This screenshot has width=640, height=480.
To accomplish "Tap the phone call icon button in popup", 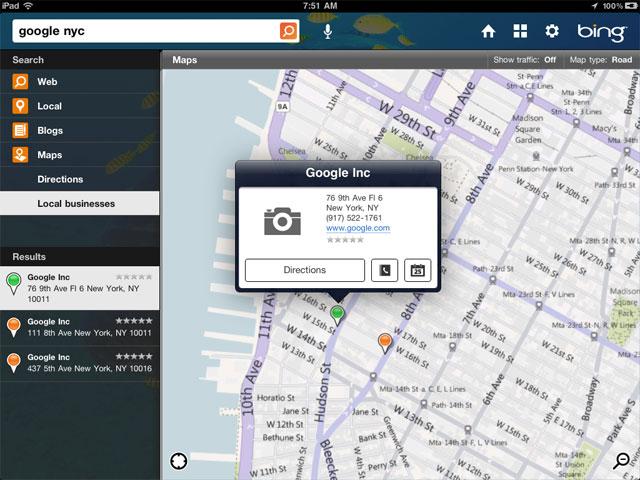I will point(384,270).
